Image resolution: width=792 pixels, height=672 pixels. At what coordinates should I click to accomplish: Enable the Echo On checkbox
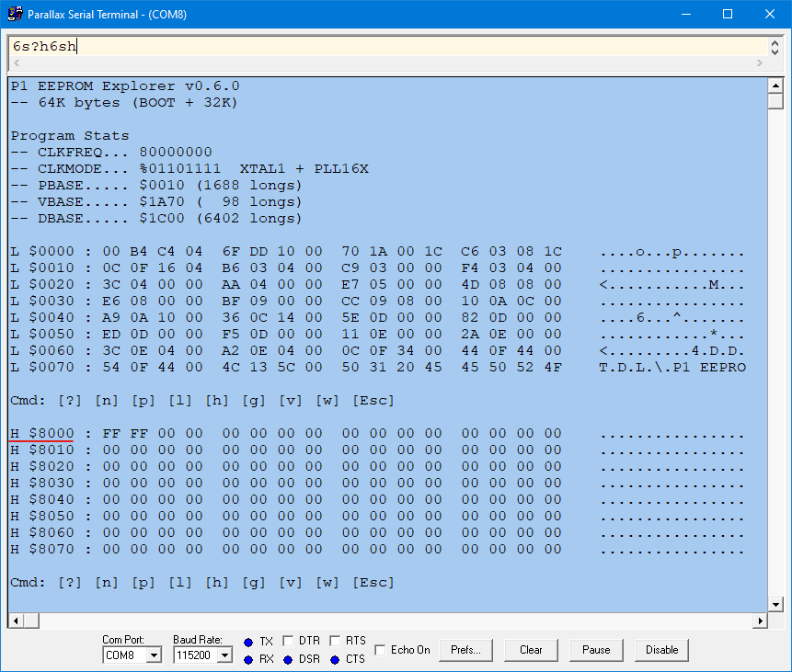pyautogui.click(x=380, y=650)
